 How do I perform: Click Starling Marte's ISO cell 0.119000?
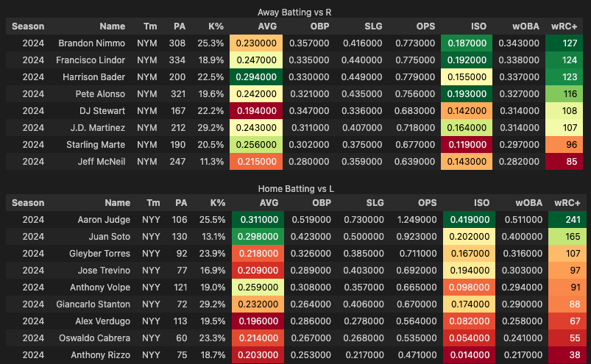coord(467,145)
